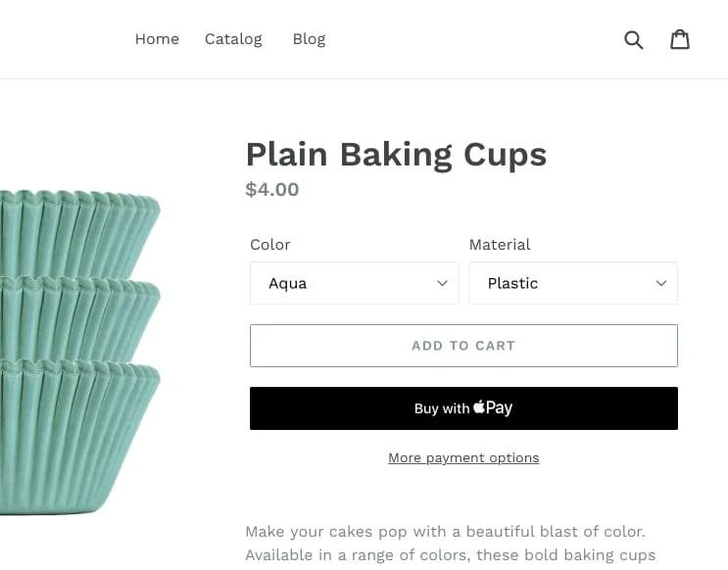The image size is (728, 570).
Task: Open the shopping bag cart icon
Action: click(680, 39)
